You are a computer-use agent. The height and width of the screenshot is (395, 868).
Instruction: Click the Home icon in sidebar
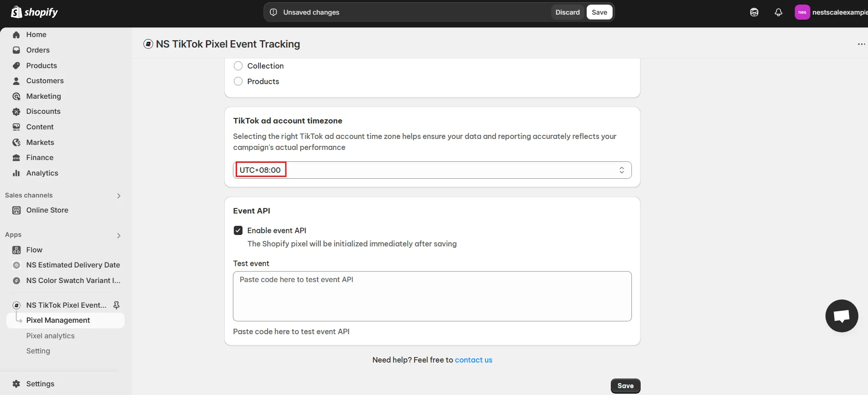16,35
